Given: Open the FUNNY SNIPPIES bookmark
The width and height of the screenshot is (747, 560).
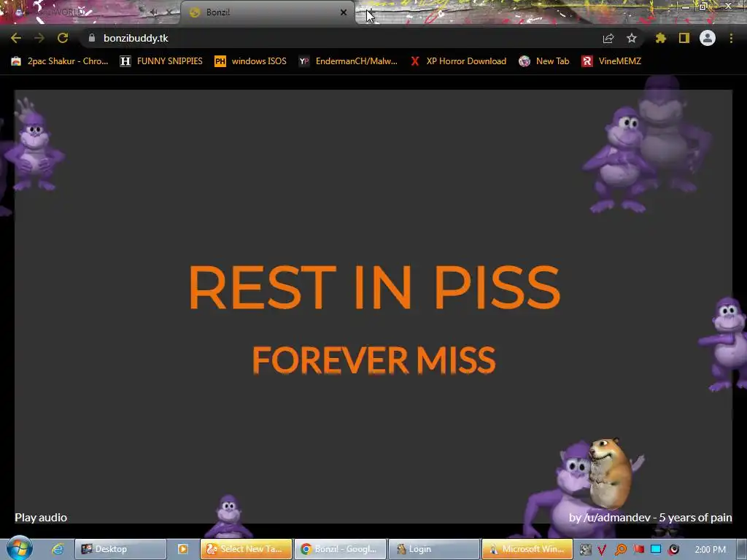Looking at the screenshot, I should [161, 61].
